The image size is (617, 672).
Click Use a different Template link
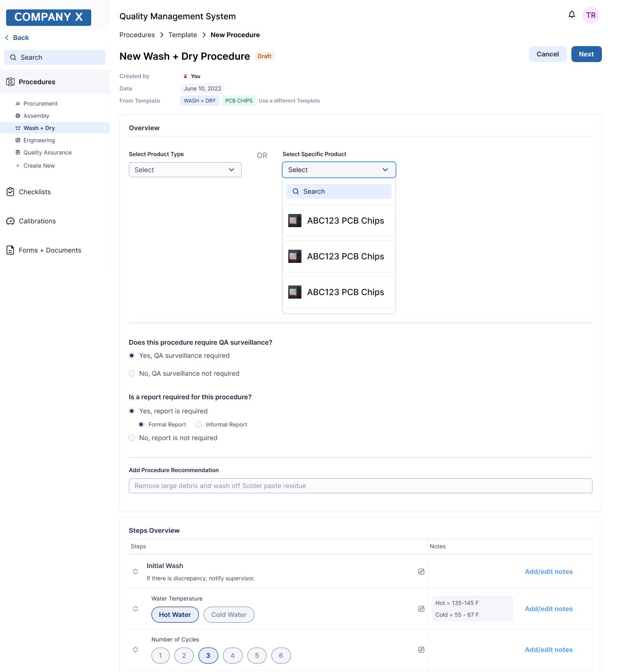pyautogui.click(x=289, y=101)
